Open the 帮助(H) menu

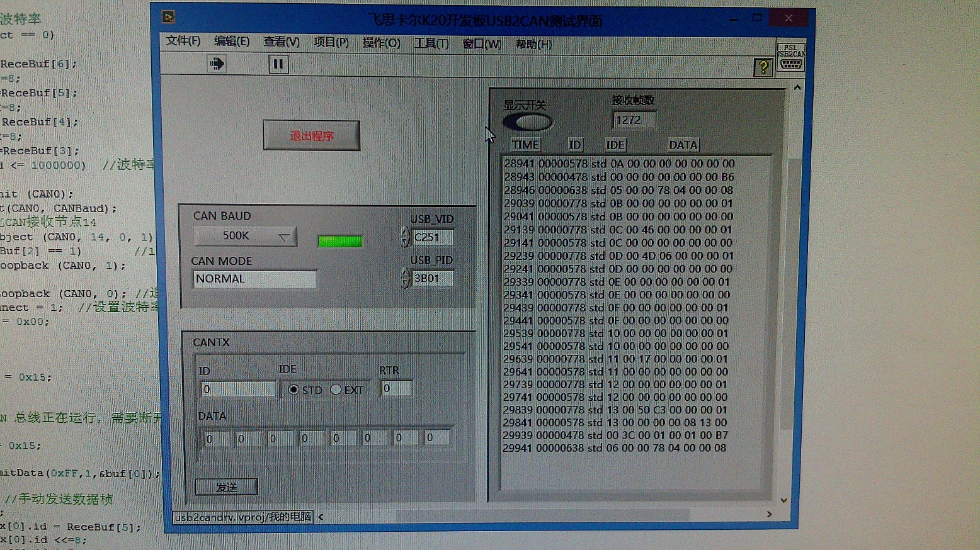click(533, 44)
